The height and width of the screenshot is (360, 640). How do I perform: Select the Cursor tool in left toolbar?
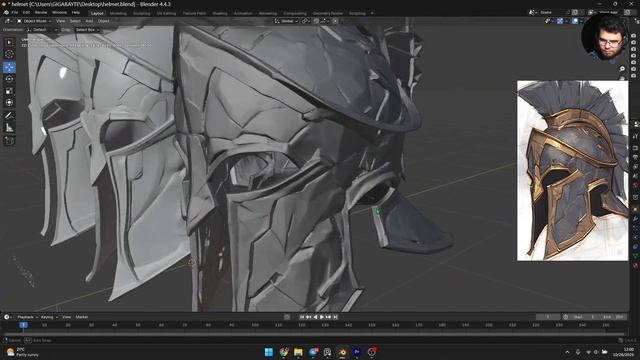click(9, 54)
